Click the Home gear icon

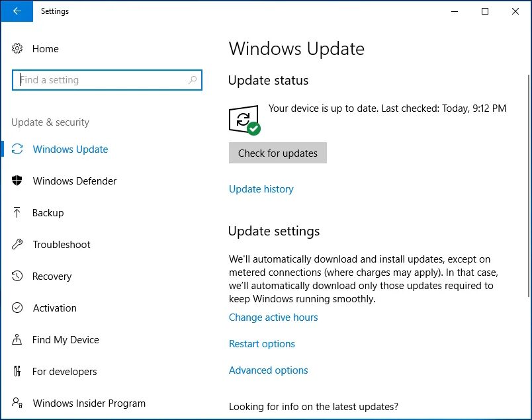pyautogui.click(x=17, y=48)
